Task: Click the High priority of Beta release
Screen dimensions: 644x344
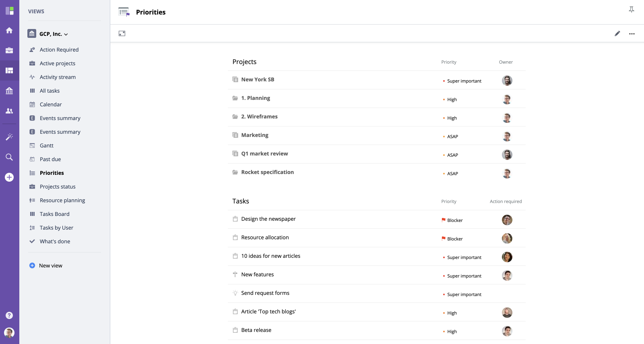Action: click(x=450, y=332)
